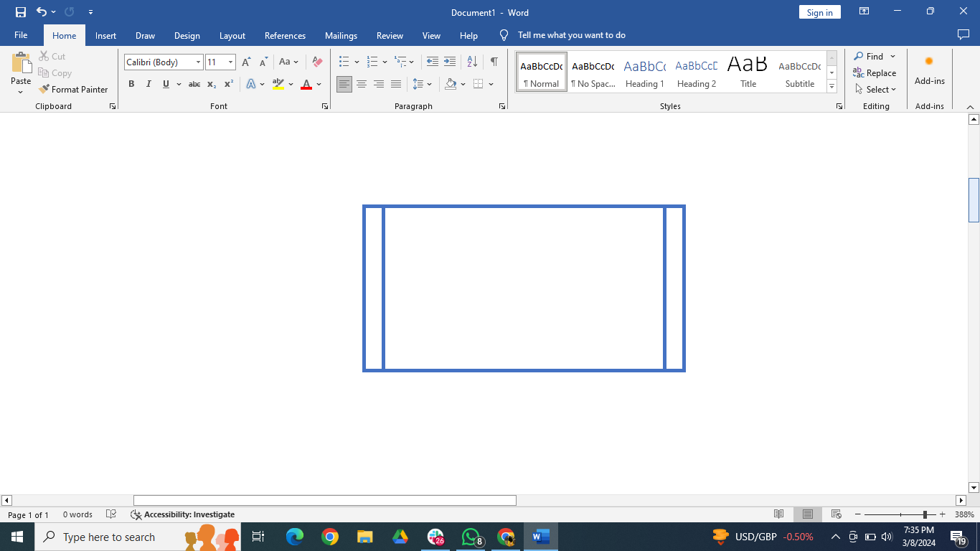This screenshot has height=551, width=980.
Task: Switch to Read Mode view
Action: 778,514
